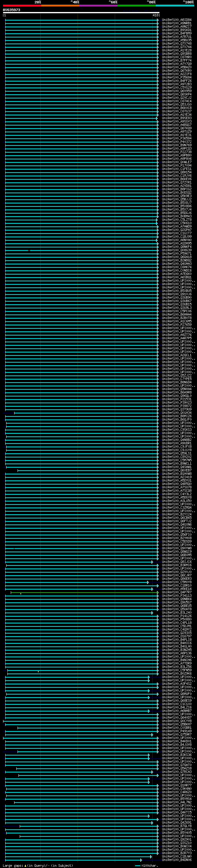Viewport: 197px width, 868px height.
Task: Select label UniRef100_B0Z9K6
Action: coord(176,674)
